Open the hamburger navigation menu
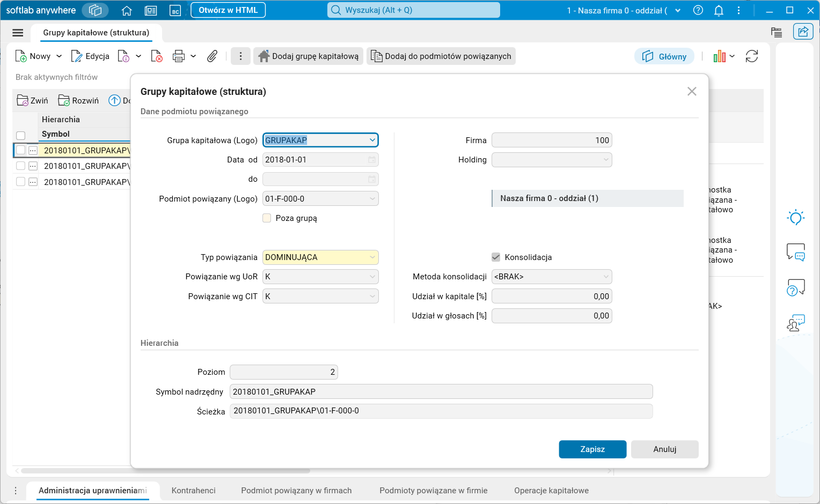820x504 pixels. pyautogui.click(x=18, y=33)
